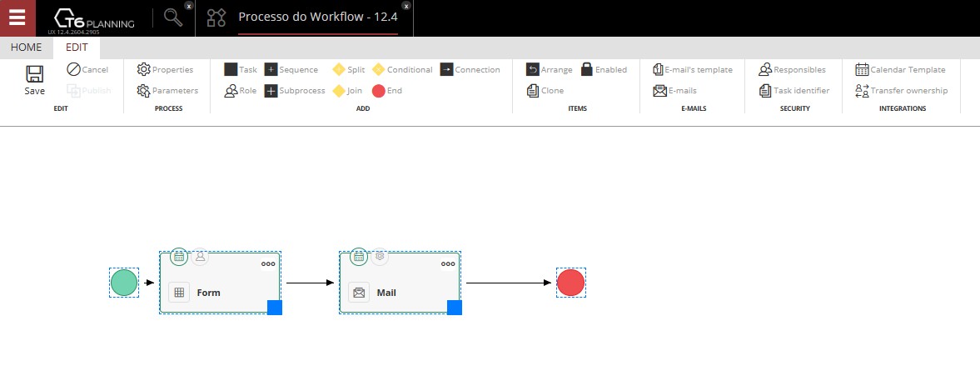Click the T6 Planning logo
This screenshot has width=980, height=381.
(94, 19)
